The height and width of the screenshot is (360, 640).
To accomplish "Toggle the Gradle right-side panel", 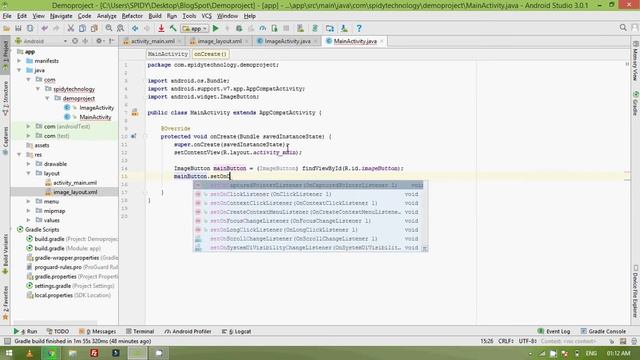I will (635, 104).
